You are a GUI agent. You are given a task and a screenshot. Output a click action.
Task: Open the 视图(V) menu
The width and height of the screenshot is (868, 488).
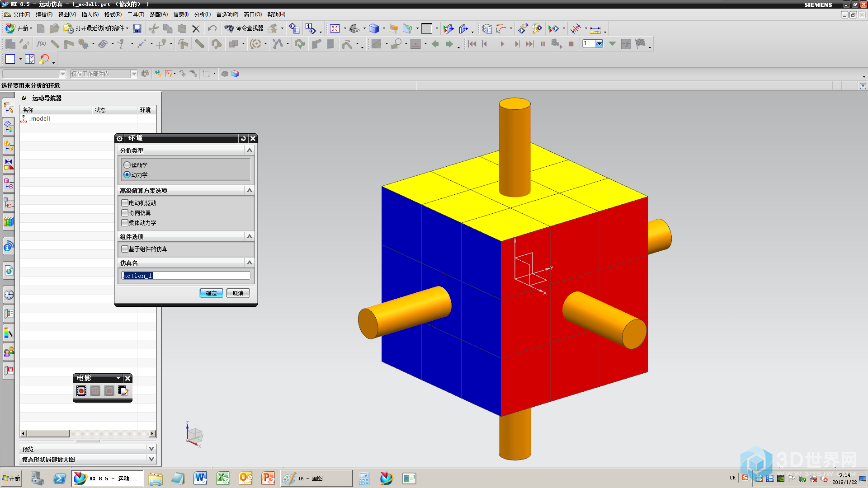coord(67,14)
